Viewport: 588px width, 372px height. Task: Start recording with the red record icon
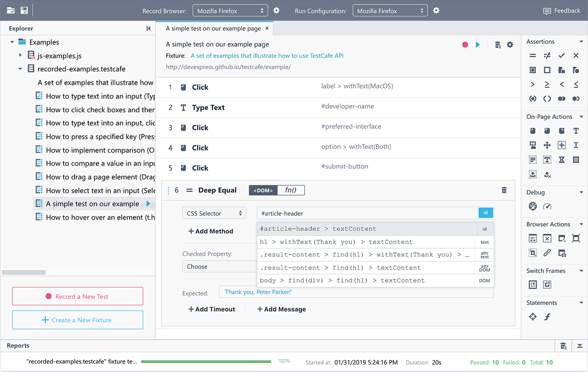click(465, 45)
